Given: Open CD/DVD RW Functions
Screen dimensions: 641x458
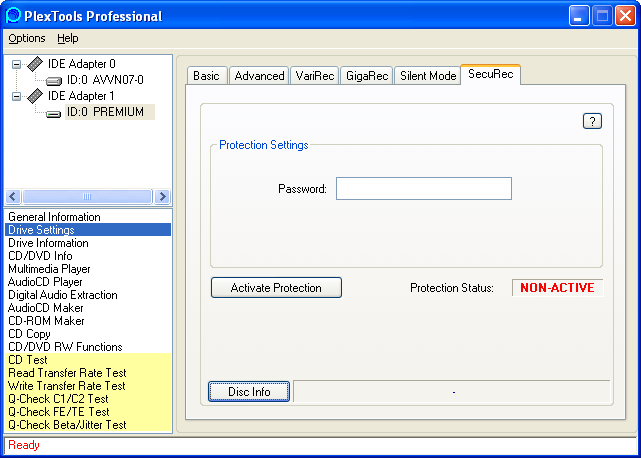Looking at the screenshot, I should click(88, 347).
